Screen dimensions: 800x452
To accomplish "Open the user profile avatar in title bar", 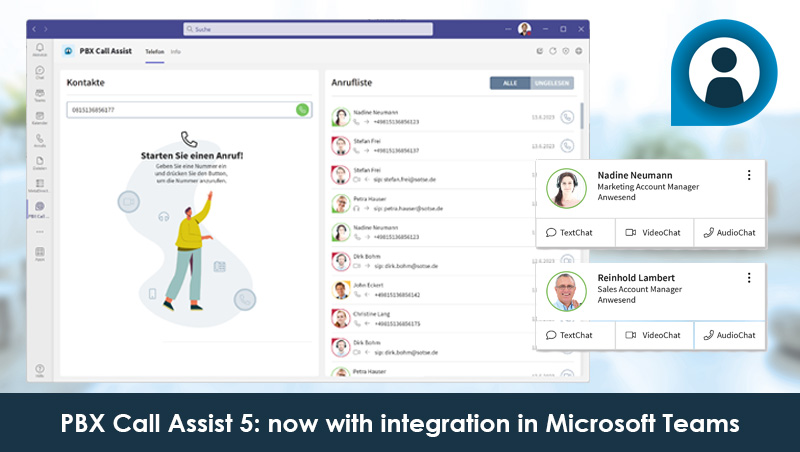I will pos(524,29).
